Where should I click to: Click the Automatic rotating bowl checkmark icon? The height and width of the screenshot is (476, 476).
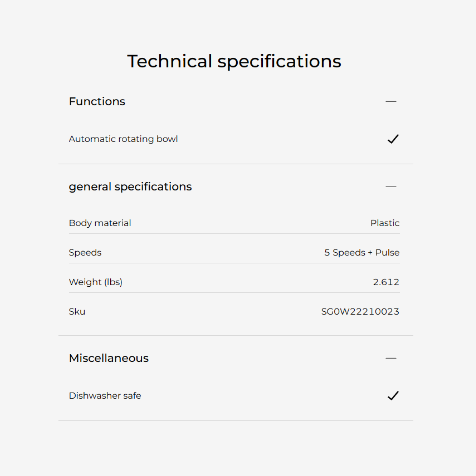click(393, 139)
